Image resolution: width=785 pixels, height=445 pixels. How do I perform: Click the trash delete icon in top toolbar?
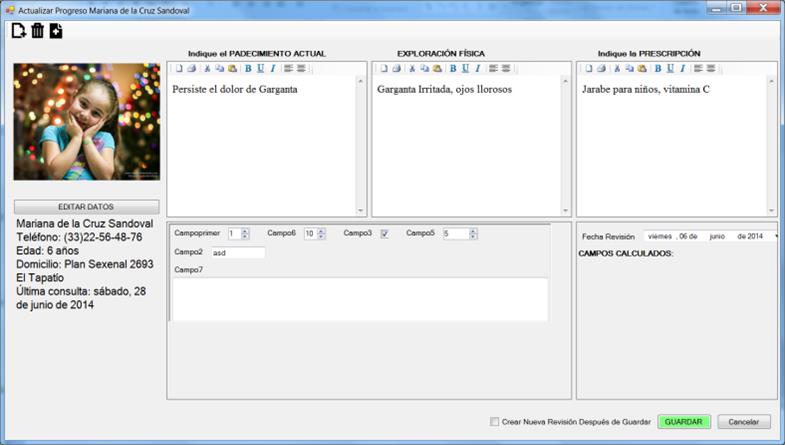click(37, 31)
